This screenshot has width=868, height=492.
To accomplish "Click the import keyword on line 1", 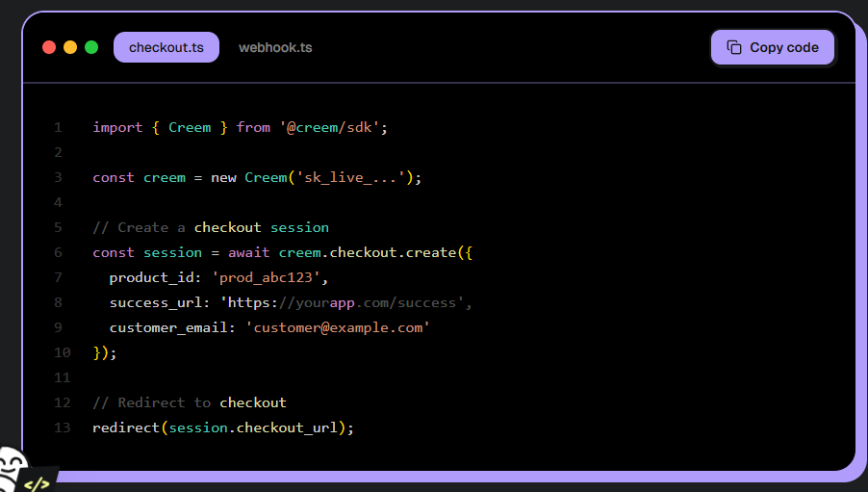I will [117, 128].
